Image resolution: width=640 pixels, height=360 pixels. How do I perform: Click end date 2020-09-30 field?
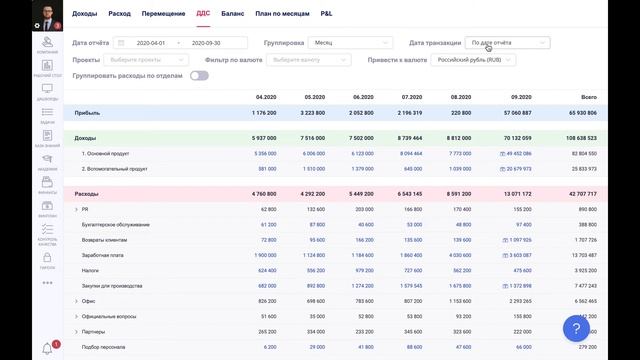tap(206, 43)
